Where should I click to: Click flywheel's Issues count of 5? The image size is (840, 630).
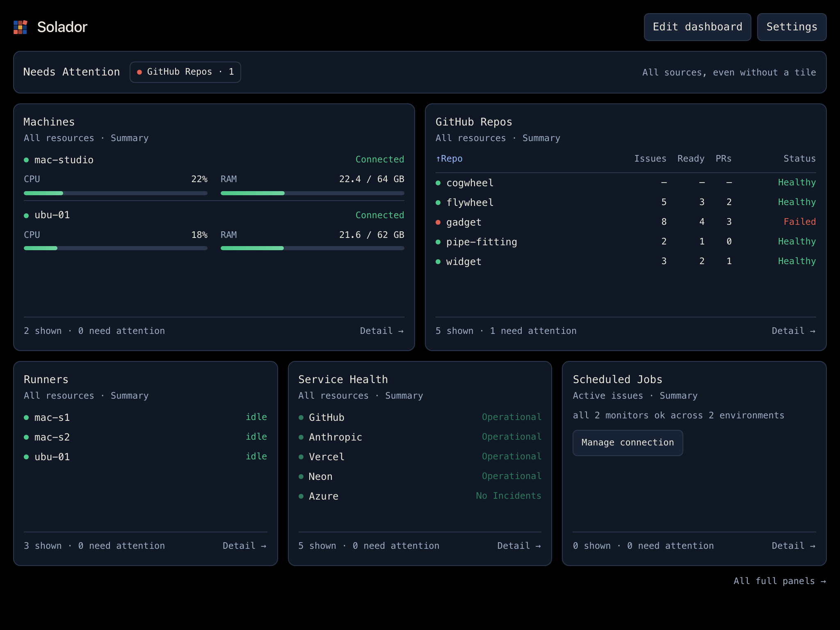point(664,202)
